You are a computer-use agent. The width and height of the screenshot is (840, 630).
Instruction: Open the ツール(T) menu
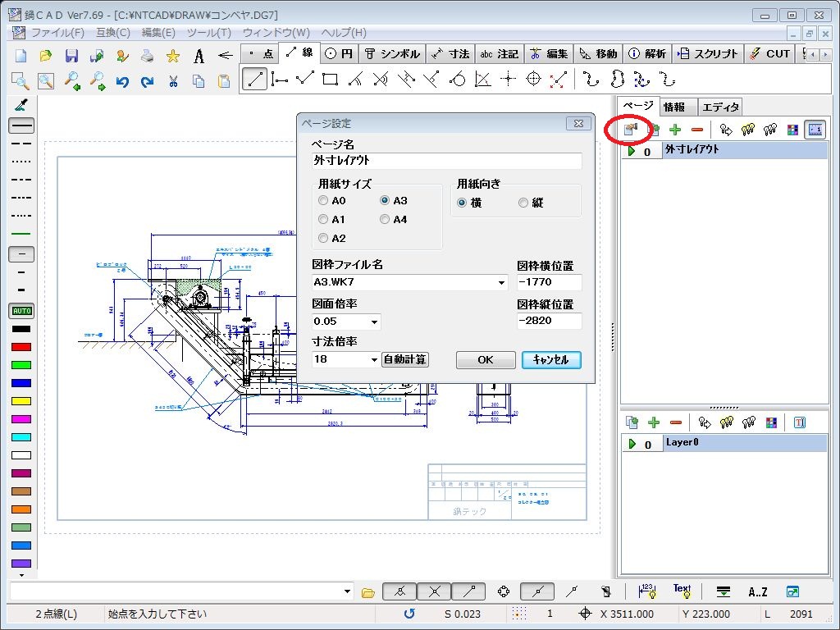click(x=209, y=33)
